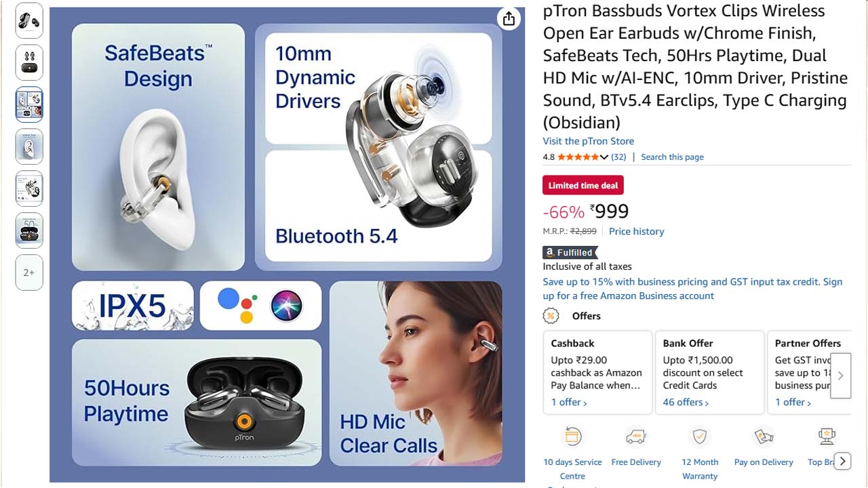The image size is (868, 488).
Task: Select the first earbuds thumbnail
Action: tap(29, 20)
